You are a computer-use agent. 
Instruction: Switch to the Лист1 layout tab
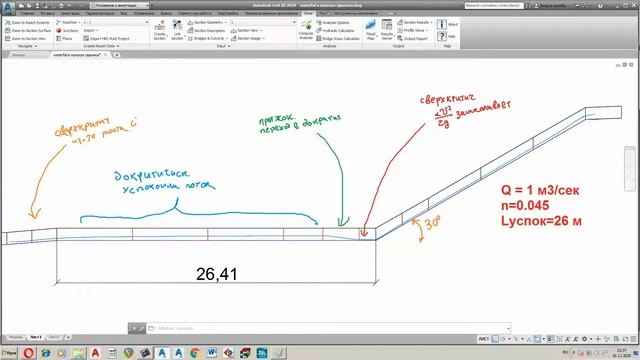click(36, 337)
